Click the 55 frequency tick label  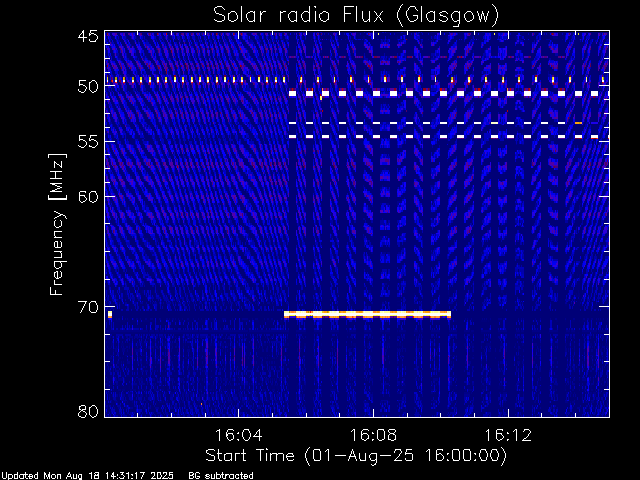(x=88, y=142)
